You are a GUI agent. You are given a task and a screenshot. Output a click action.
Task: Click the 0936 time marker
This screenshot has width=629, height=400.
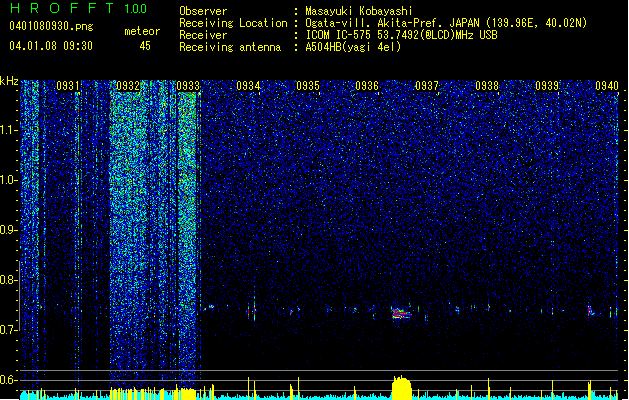[367, 86]
